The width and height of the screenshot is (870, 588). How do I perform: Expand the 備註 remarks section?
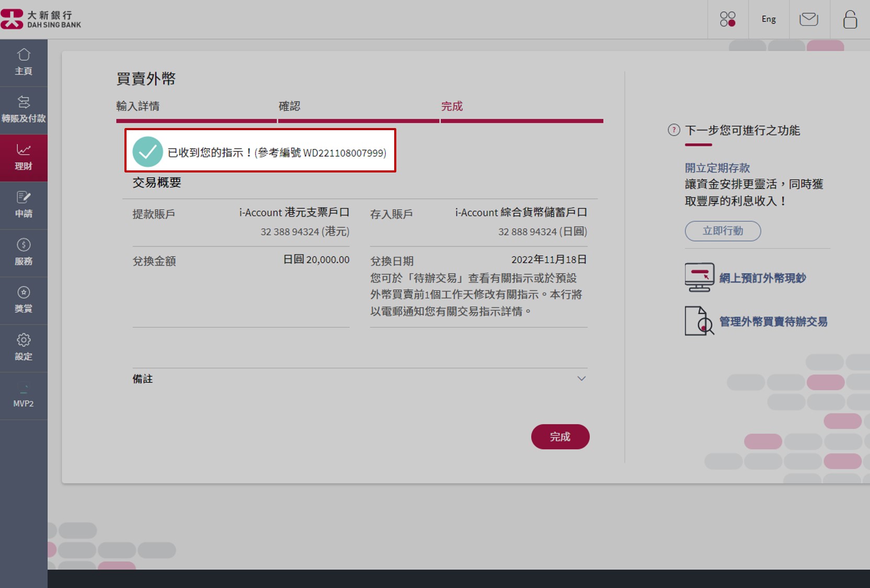581,378
